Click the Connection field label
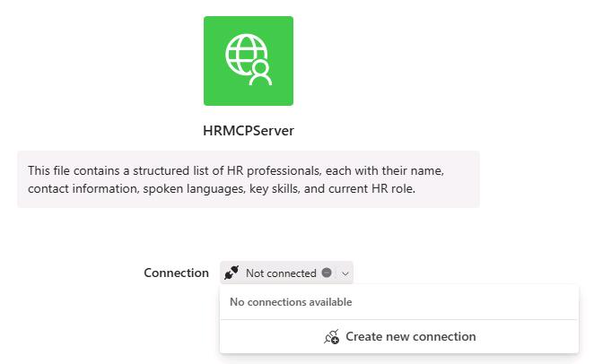 click(176, 273)
